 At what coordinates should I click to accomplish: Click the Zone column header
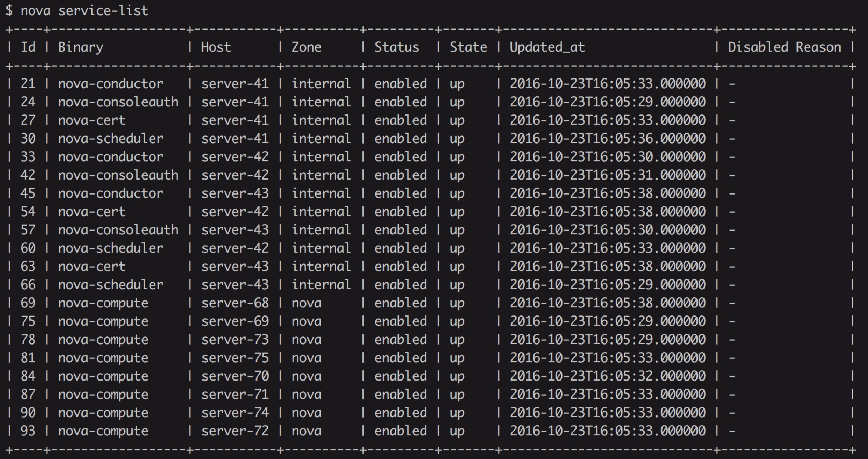click(x=306, y=48)
